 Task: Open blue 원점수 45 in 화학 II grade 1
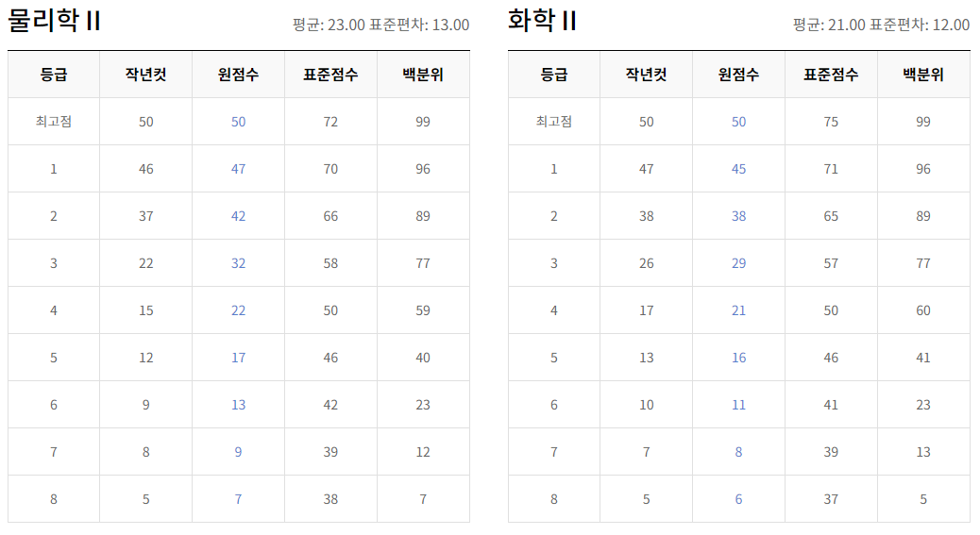pos(738,169)
